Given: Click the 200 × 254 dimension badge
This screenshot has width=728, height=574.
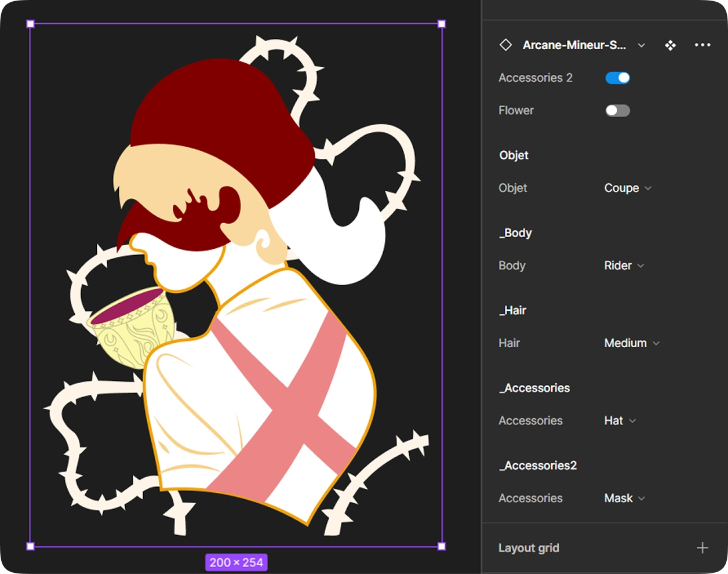Looking at the screenshot, I should [x=236, y=562].
